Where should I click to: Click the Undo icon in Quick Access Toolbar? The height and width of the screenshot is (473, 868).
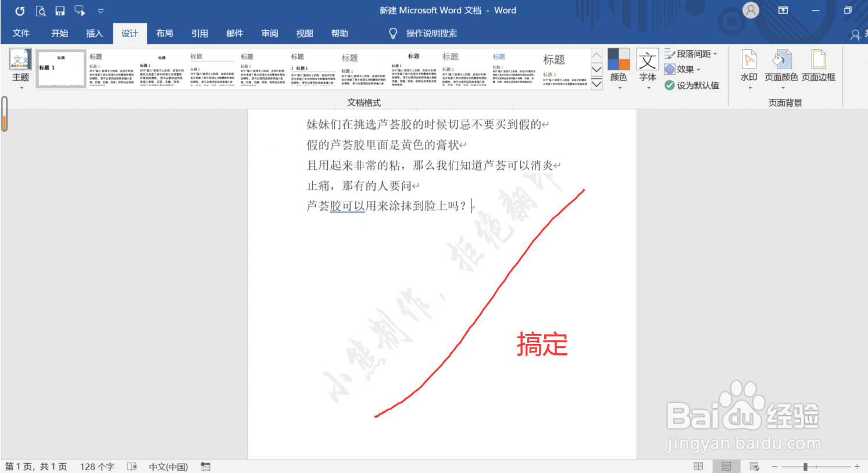pos(21,10)
